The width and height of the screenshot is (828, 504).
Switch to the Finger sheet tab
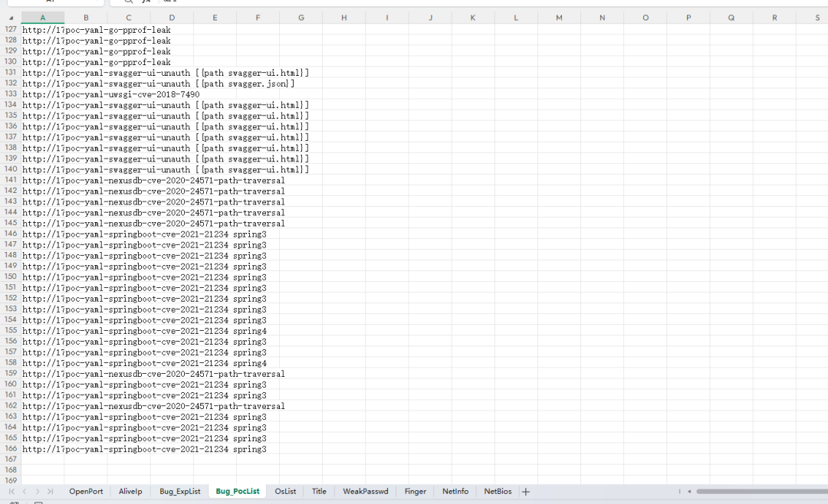coord(415,491)
